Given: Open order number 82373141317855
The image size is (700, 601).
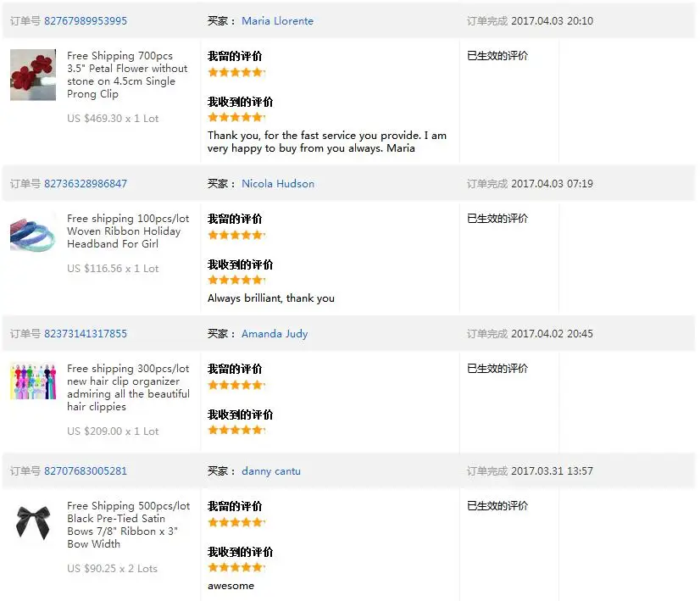Looking at the screenshot, I should pyautogui.click(x=86, y=333).
